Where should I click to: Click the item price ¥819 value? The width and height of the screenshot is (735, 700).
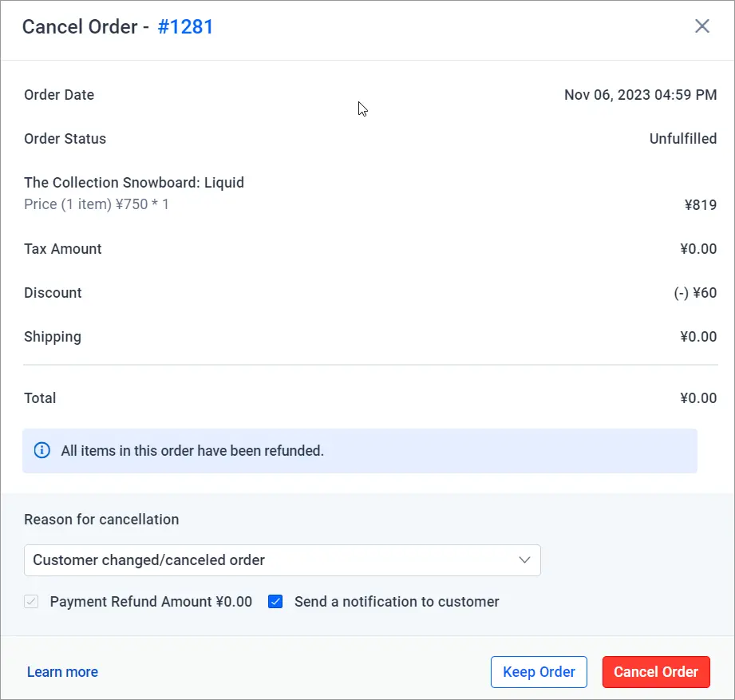point(700,204)
